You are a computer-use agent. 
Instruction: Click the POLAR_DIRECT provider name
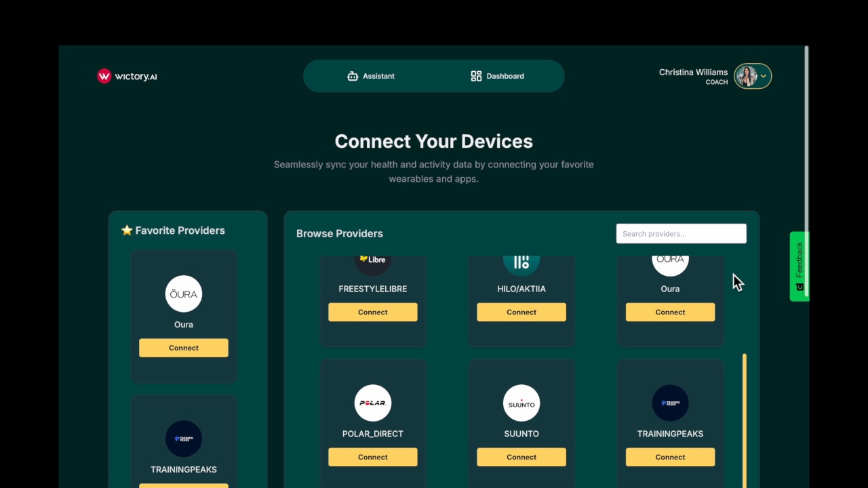pyautogui.click(x=373, y=434)
